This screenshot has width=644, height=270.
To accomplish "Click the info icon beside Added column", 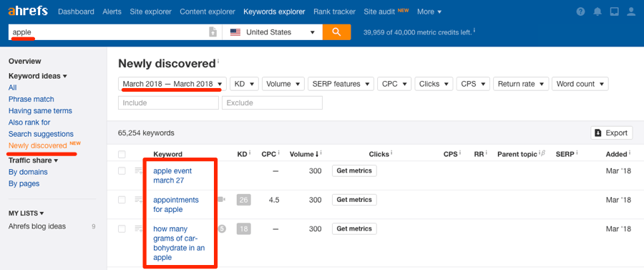I will [630, 153].
